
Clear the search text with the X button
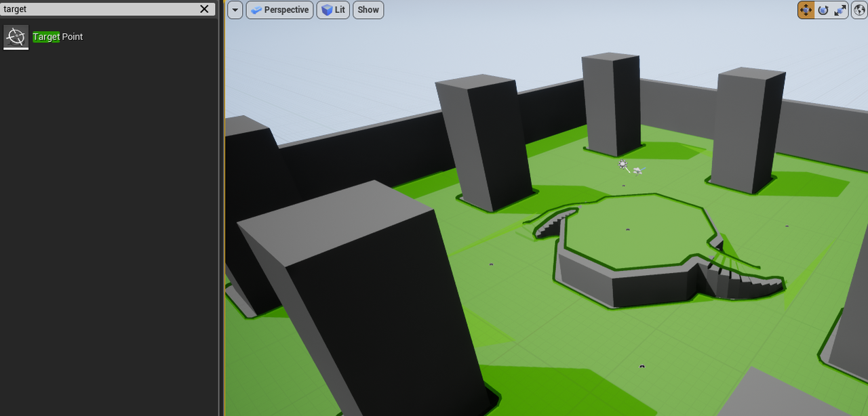point(204,9)
